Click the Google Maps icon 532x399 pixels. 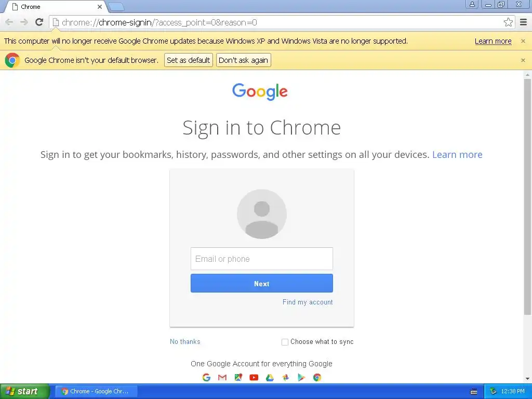(x=238, y=377)
